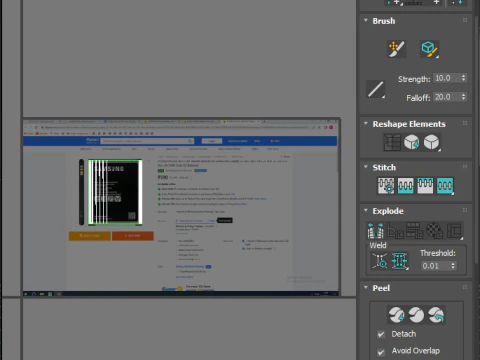The height and width of the screenshot is (360, 480).
Task: Click Stitch custom icon with gear
Action: click(x=386, y=186)
